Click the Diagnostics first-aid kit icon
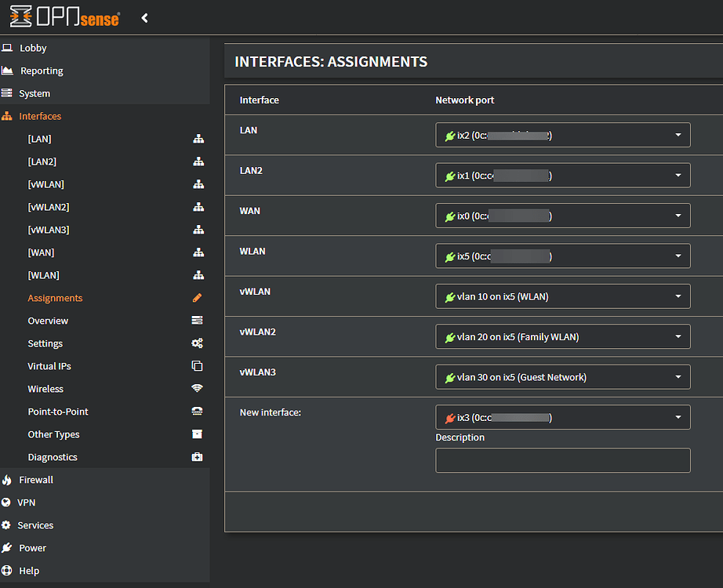The width and height of the screenshot is (723, 588). [198, 456]
